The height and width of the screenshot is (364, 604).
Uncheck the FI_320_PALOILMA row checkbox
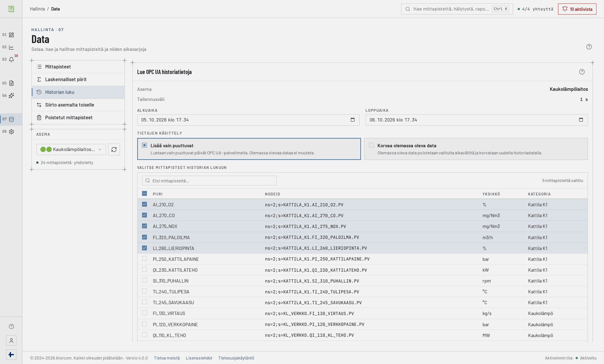coord(144,237)
